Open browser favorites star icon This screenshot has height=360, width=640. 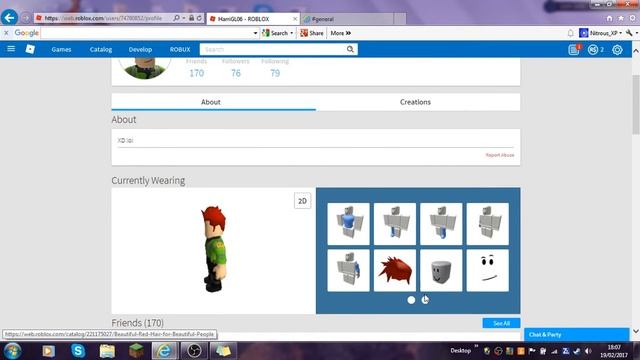pos(621,18)
